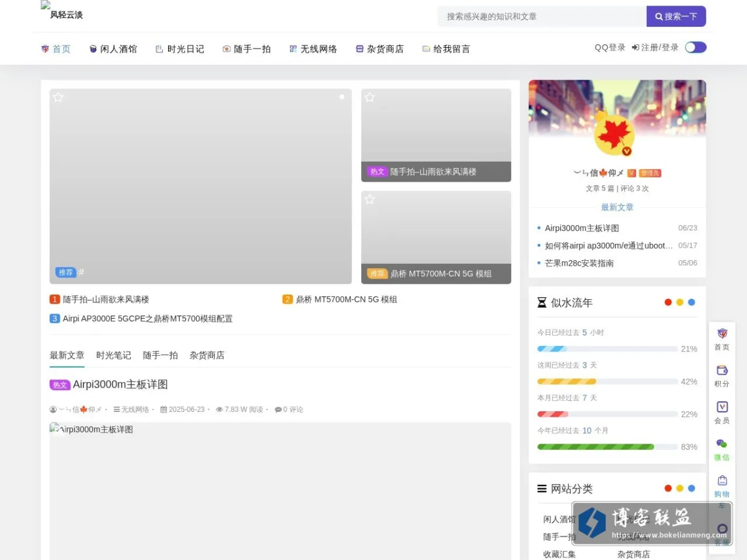
Task: Click the 首页 icon in the floating sidebar
Action: 722,334
